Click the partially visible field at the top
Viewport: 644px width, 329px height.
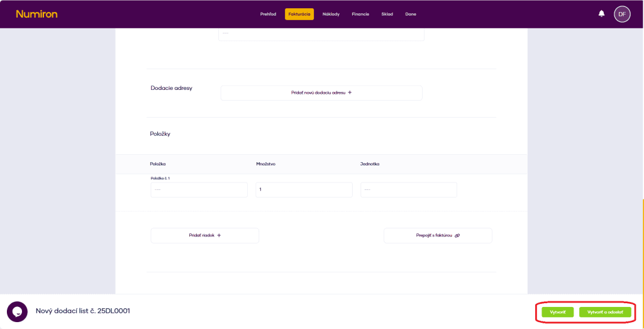click(x=321, y=34)
